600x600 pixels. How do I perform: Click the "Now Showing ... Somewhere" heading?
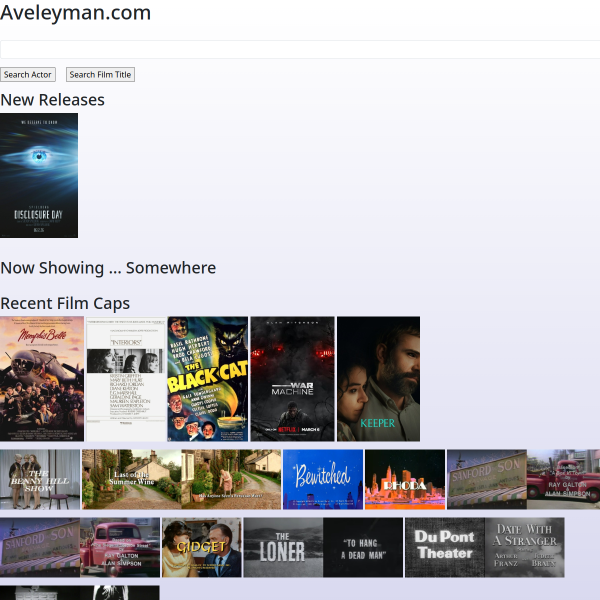pyautogui.click(x=108, y=268)
